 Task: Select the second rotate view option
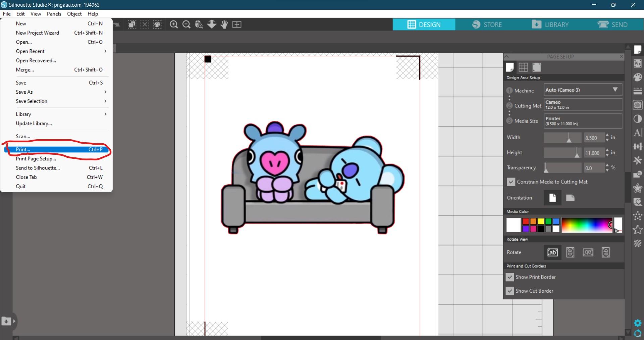[570, 252]
